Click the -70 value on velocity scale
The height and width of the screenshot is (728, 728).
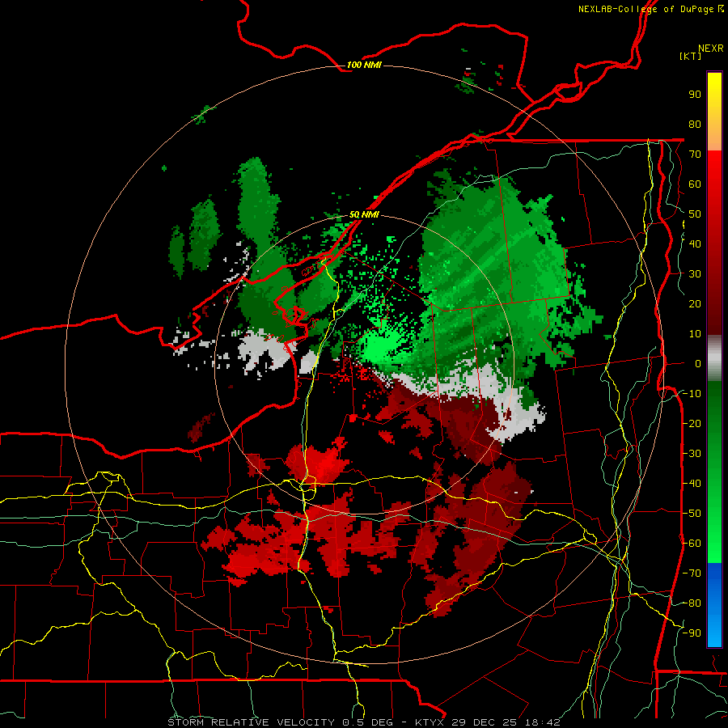click(x=692, y=574)
